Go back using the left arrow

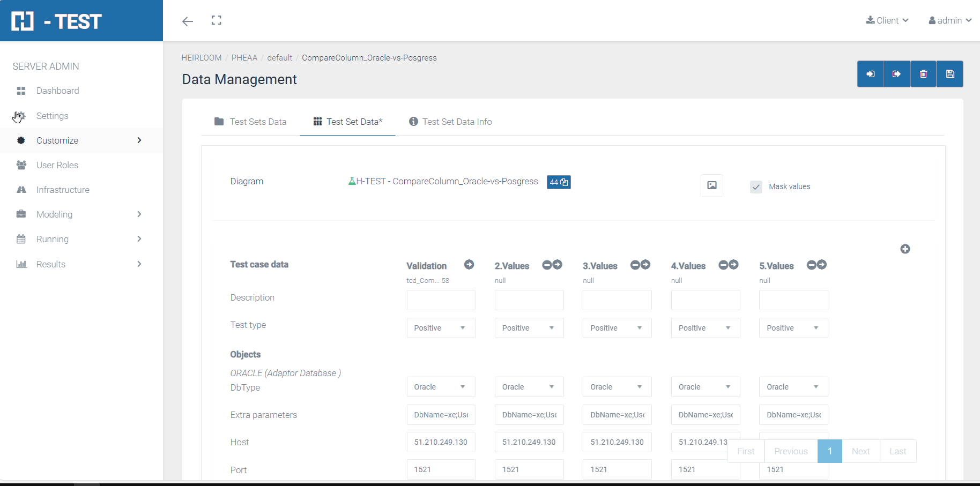point(188,21)
